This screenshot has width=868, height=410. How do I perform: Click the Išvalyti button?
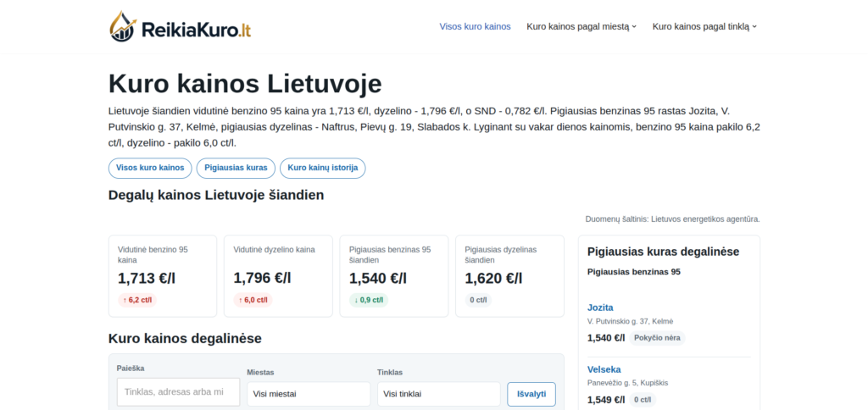(531, 394)
